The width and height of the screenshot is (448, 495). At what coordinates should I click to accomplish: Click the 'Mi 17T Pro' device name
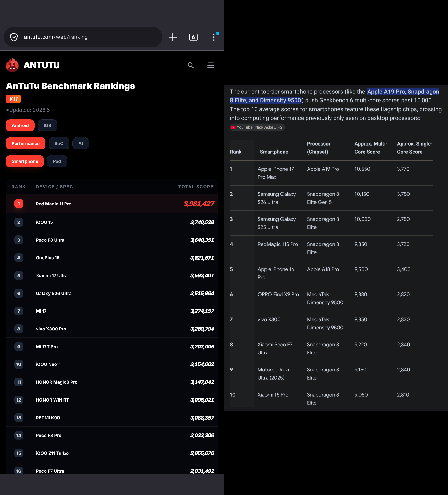[x=47, y=347]
